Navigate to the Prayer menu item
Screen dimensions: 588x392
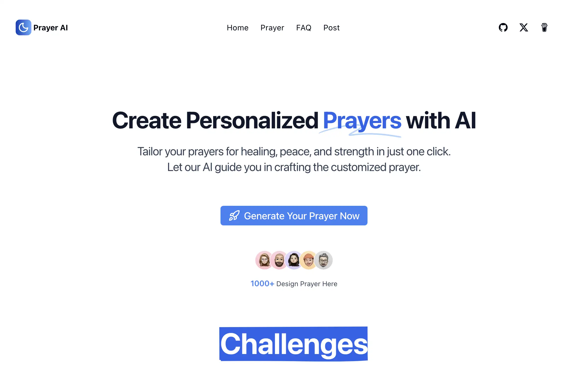point(272,27)
